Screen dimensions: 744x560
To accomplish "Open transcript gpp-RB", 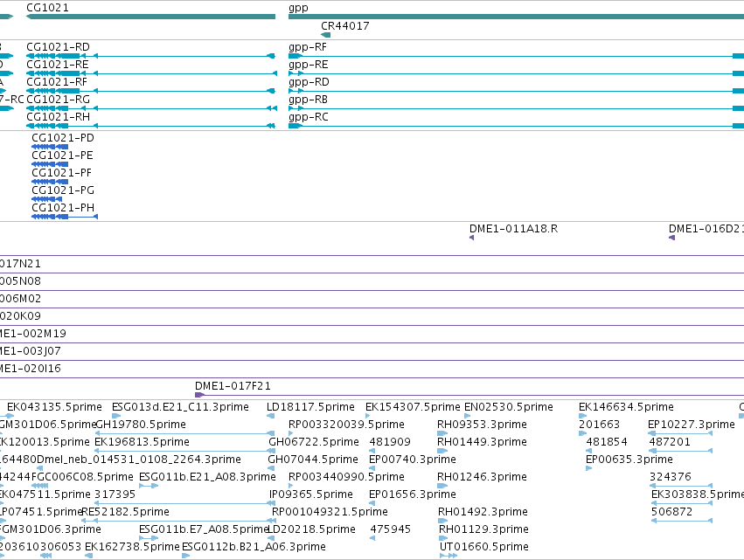I will click(x=308, y=100).
